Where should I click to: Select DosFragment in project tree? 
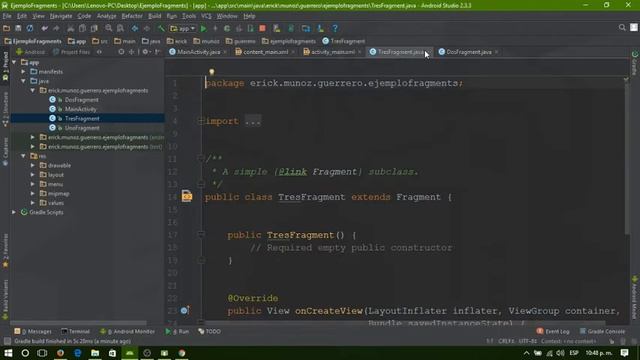(x=82, y=100)
